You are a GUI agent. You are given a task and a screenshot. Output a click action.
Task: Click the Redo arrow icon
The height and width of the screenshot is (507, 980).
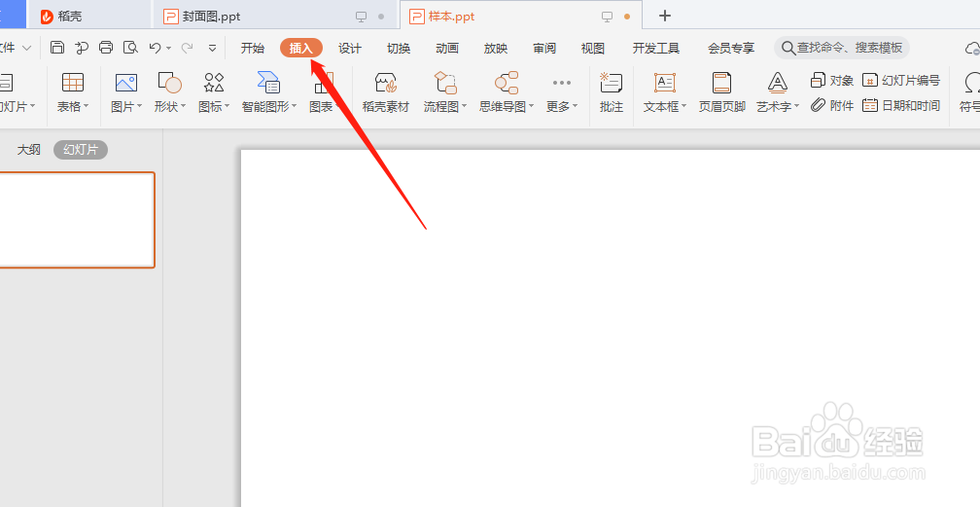coord(187,48)
